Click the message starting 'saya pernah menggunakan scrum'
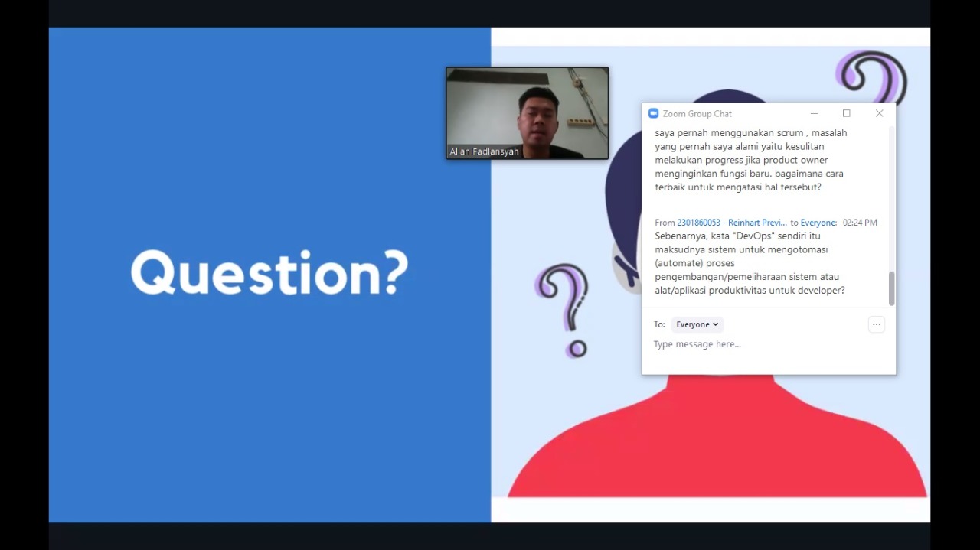Screen dimensions: 980x550 pos(751,160)
